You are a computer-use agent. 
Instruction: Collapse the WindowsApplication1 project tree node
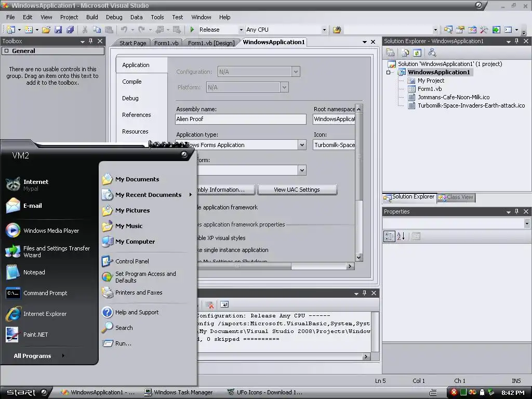(x=389, y=72)
